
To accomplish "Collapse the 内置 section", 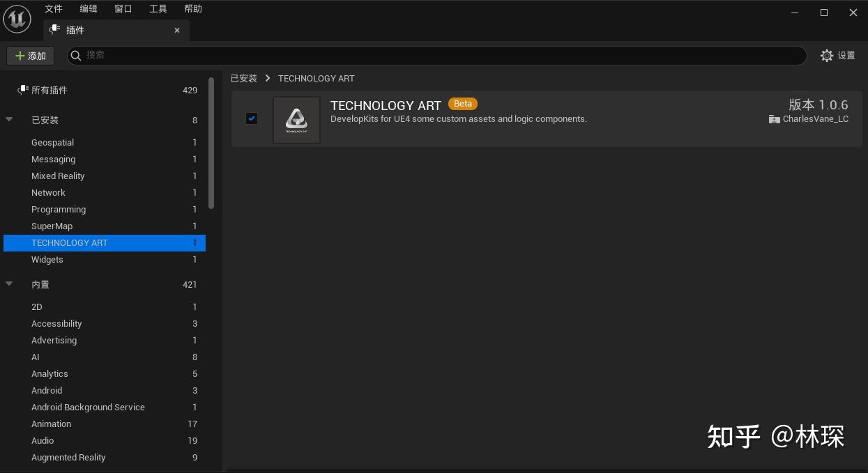I will pos(9,284).
